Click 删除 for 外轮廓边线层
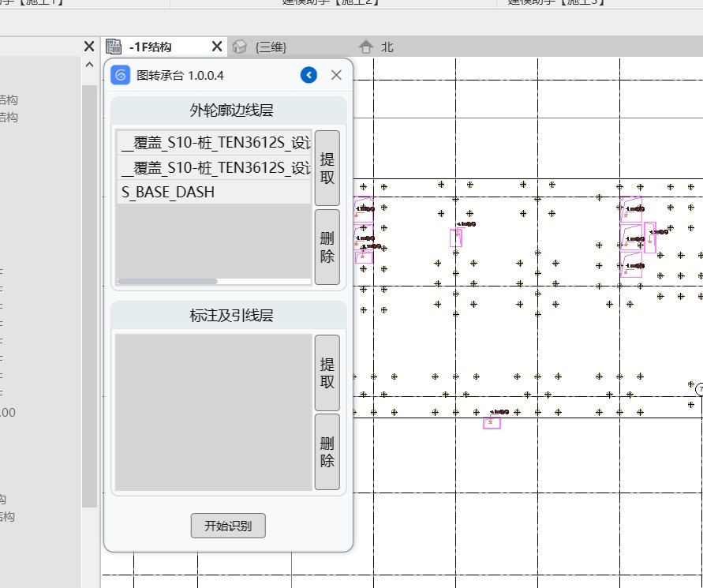This screenshot has height=588, width=703. pos(327,246)
